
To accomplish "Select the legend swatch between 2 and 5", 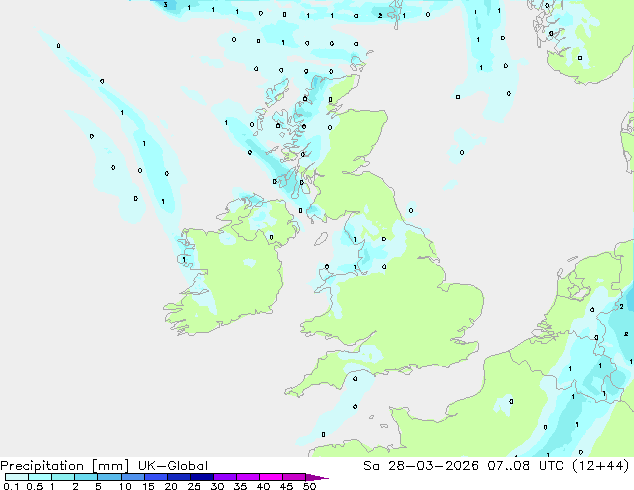I will [x=86, y=477].
